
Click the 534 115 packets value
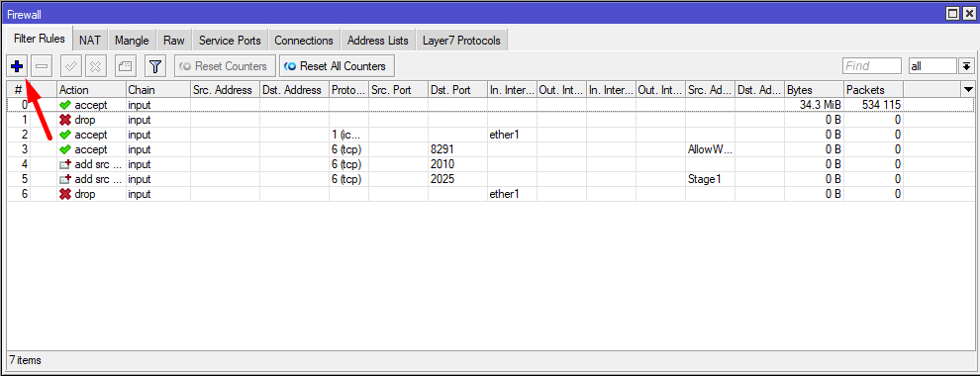coord(881,105)
